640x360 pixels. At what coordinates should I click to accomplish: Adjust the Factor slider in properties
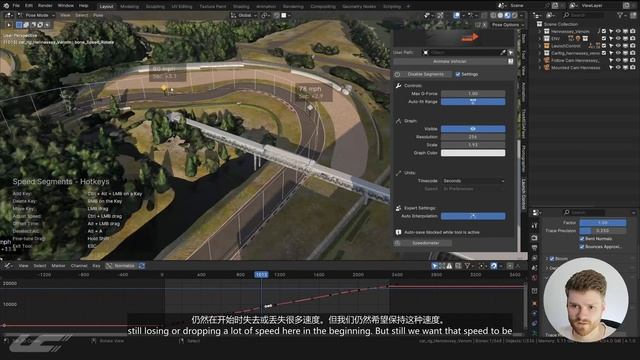click(603, 222)
